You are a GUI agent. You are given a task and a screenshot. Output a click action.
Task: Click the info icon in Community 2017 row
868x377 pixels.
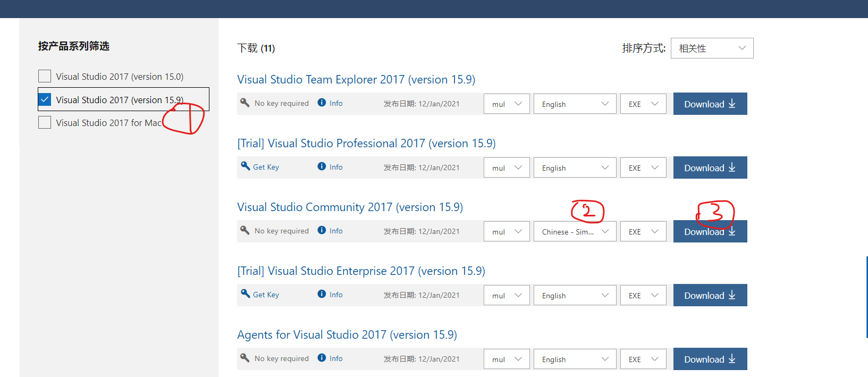point(322,230)
